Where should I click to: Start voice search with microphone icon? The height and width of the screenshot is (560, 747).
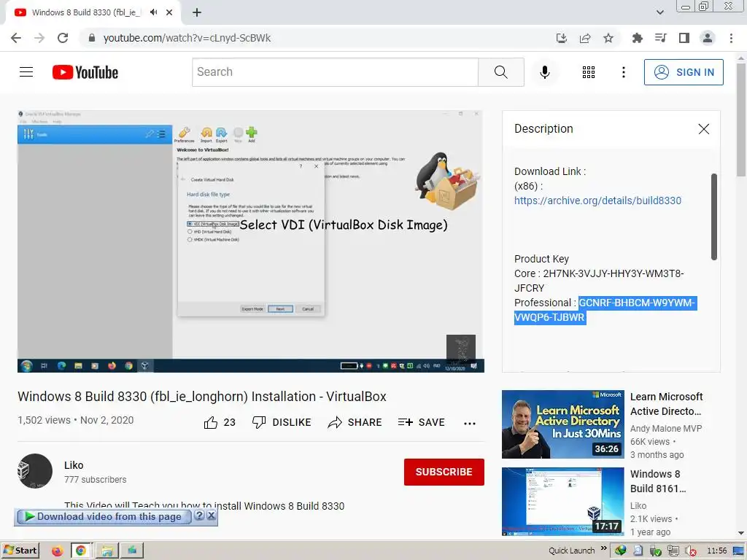tap(544, 72)
